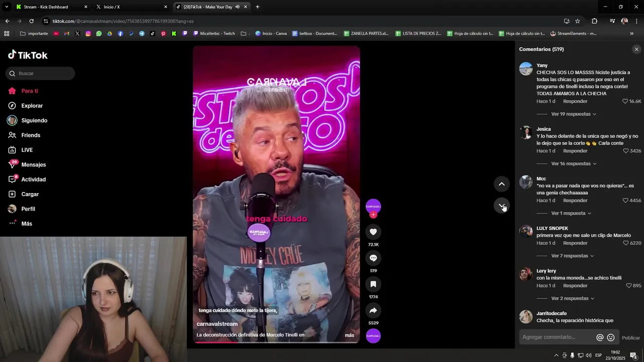The image size is (644, 362).
Task: Like Lery lery's comment with 895 likes
Action: (x=629, y=286)
